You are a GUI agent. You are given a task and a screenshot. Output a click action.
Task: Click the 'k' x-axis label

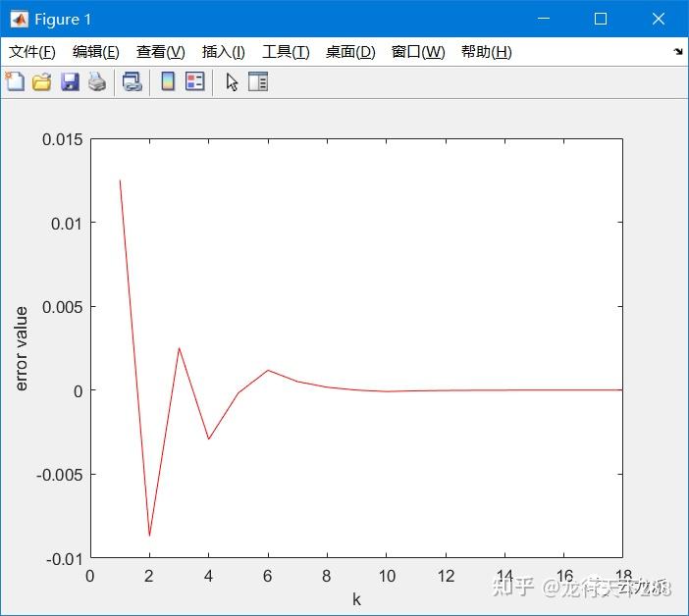point(356,599)
